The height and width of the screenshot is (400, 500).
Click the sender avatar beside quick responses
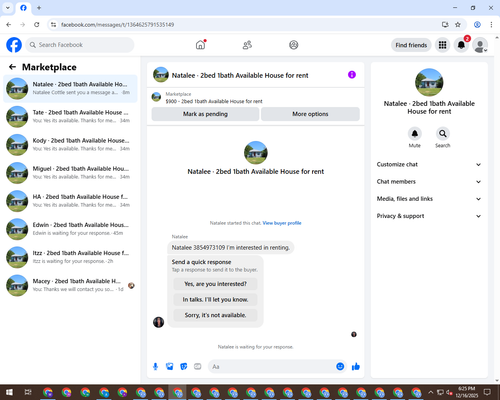pos(158,322)
